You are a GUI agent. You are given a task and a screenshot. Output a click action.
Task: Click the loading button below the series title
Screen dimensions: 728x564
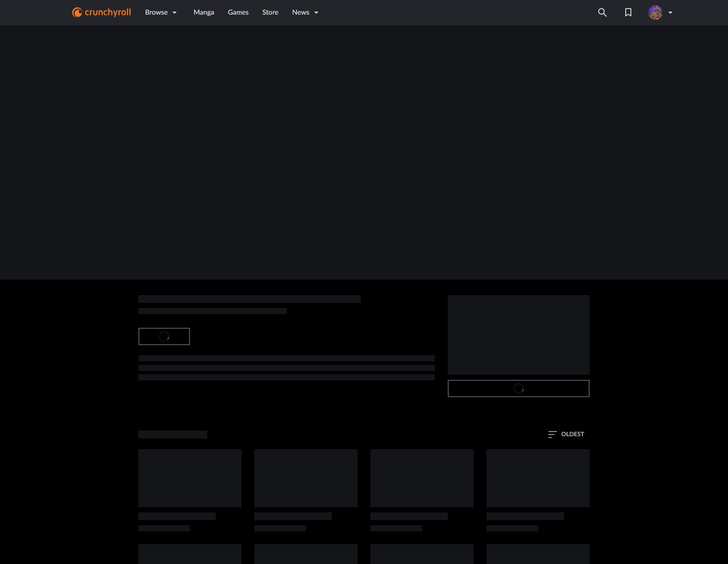(164, 336)
